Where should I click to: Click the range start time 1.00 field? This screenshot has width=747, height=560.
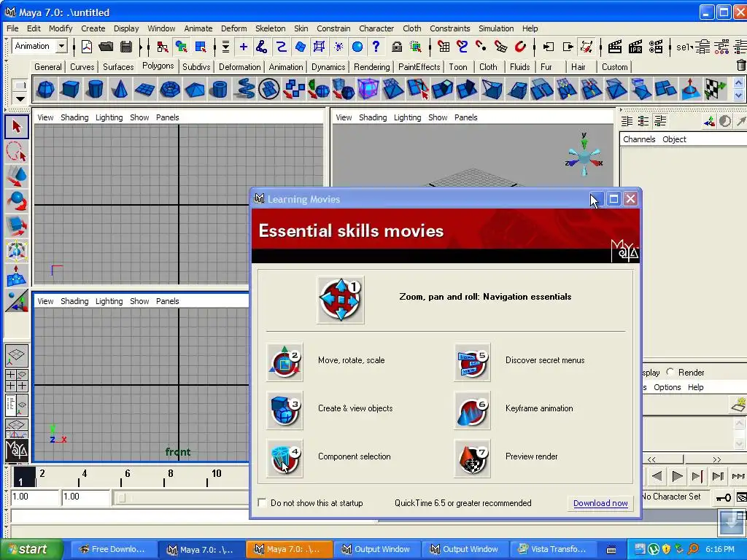[35, 497]
